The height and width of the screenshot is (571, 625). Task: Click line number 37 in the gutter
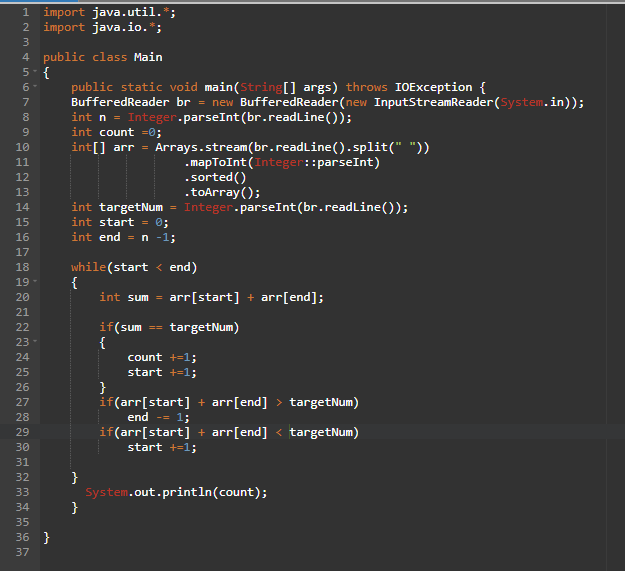[22, 552]
